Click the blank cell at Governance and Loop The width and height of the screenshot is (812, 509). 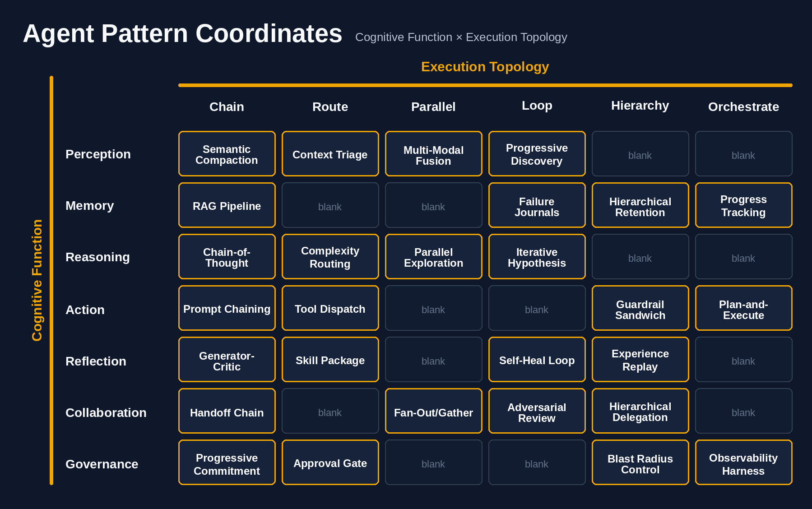[x=537, y=463]
